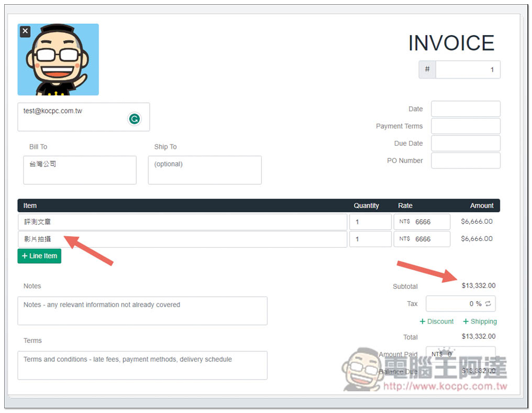
Task: Click the Terms and conditions text area
Action: (x=142, y=365)
